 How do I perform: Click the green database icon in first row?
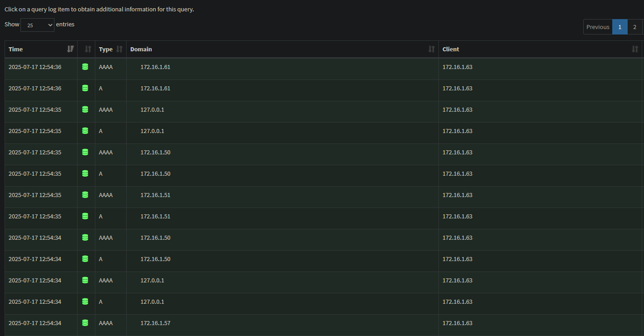[85, 67]
